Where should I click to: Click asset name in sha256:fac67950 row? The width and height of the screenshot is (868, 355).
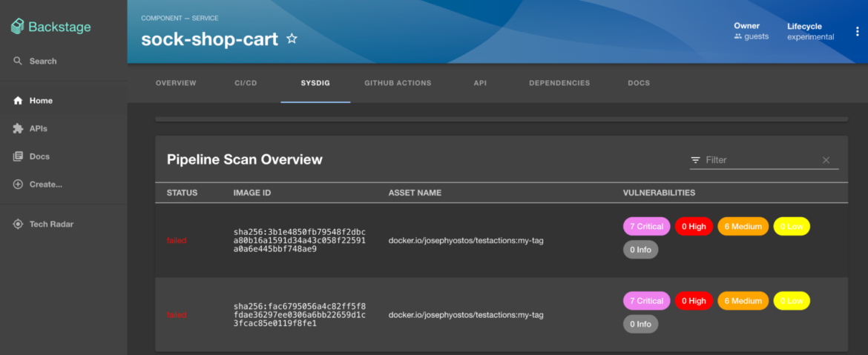(466, 315)
